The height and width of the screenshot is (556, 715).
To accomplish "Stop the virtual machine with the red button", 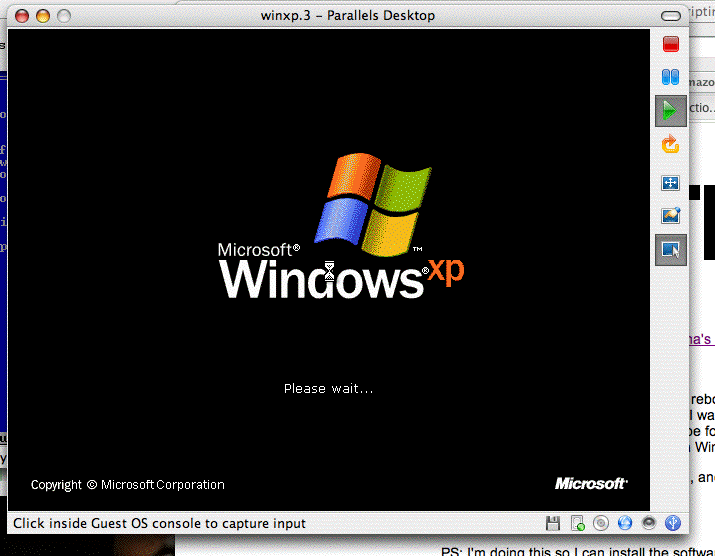I will click(x=671, y=43).
